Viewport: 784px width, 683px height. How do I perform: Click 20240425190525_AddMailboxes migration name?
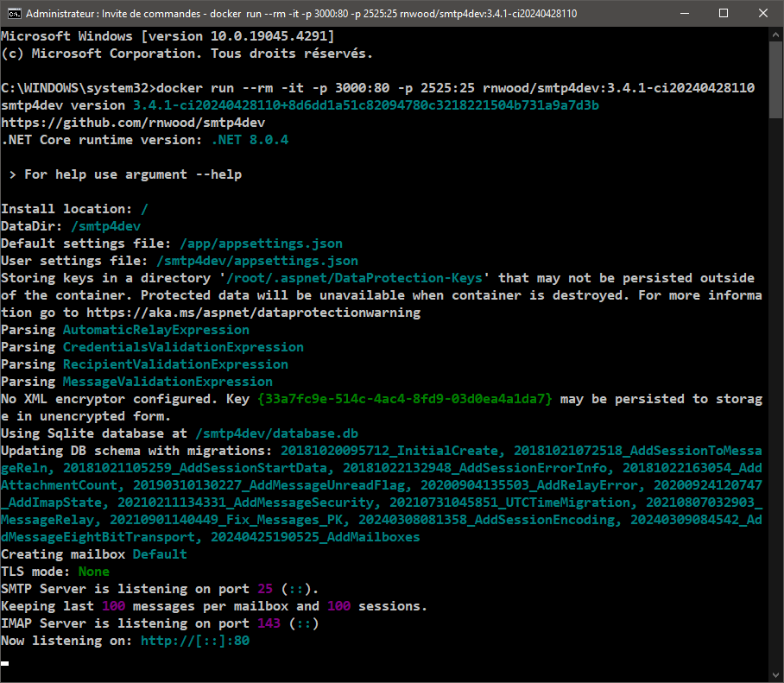point(315,537)
